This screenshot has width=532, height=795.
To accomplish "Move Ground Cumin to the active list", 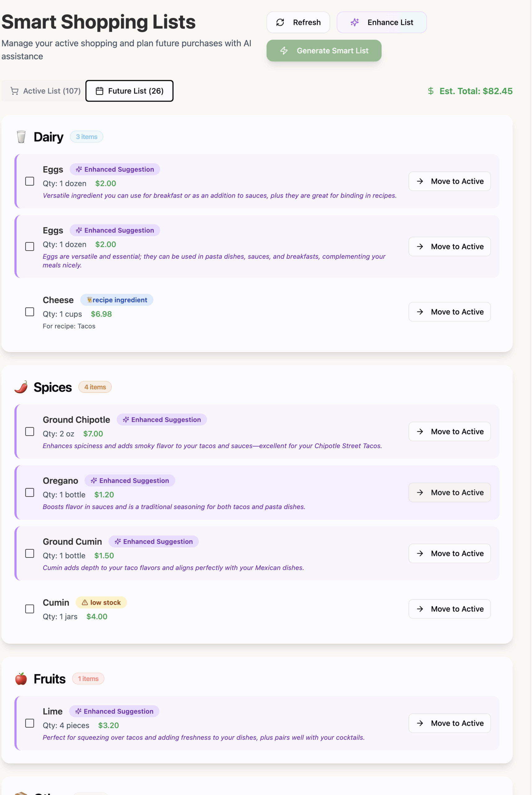I will tap(449, 553).
